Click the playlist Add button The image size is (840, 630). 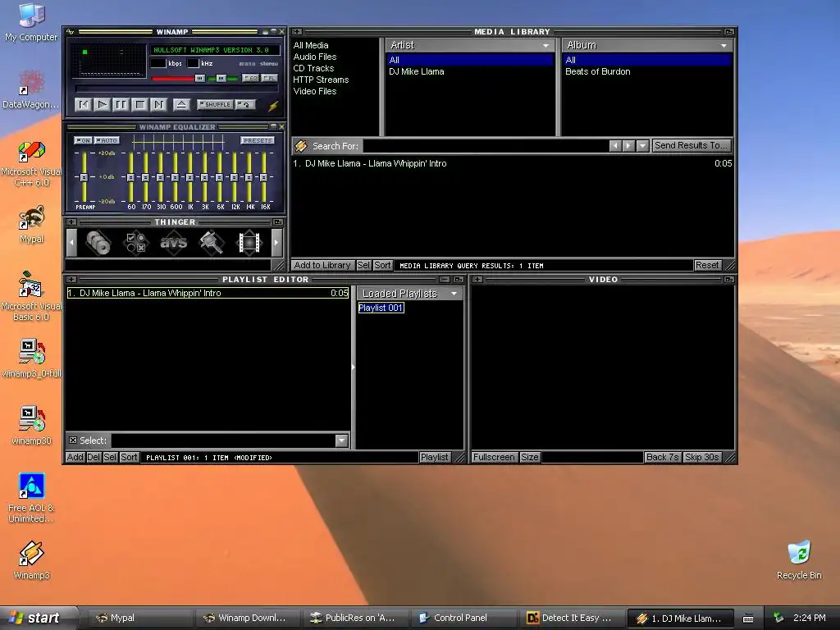(x=75, y=457)
